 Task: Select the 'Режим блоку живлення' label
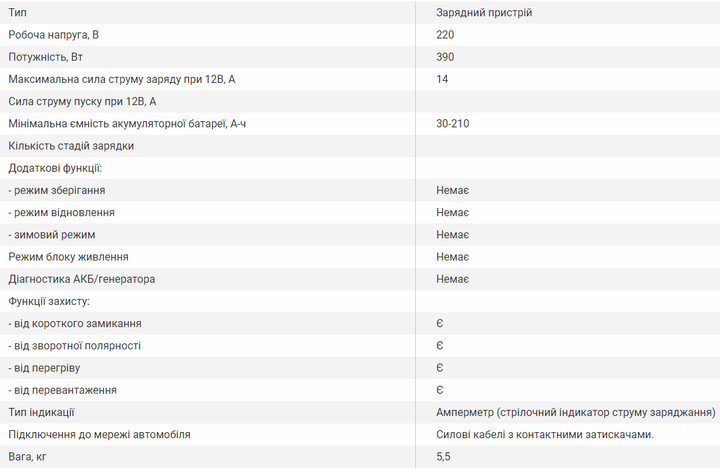point(68,257)
